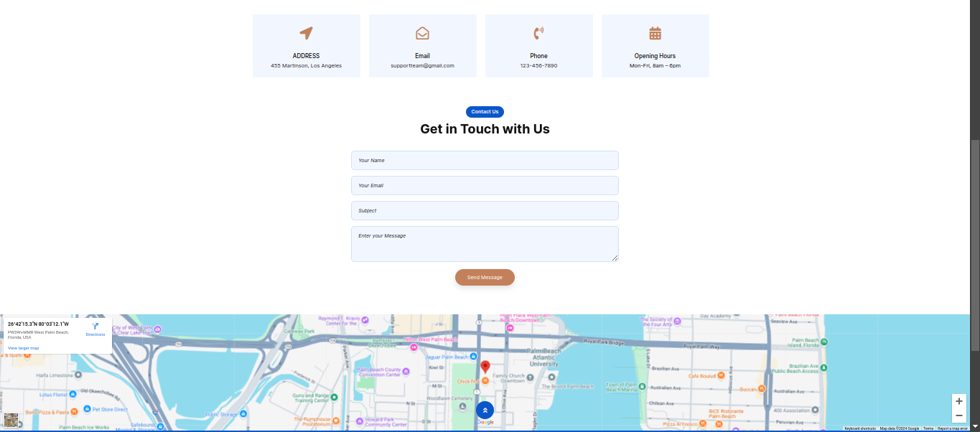980x432 pixels.
Task: Select the Cafe Boulud restaurant marker
Action: click(x=721, y=375)
